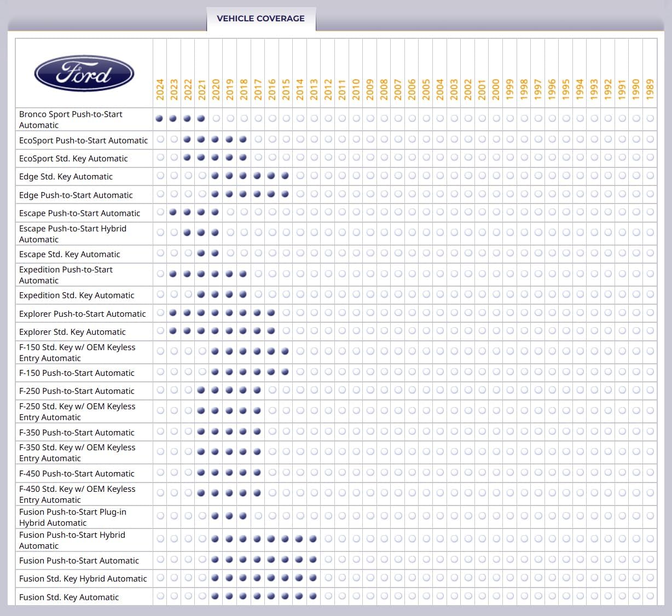
Task: Click F-250 Std. Key w/ OEM Keyless label
Action: (x=77, y=411)
